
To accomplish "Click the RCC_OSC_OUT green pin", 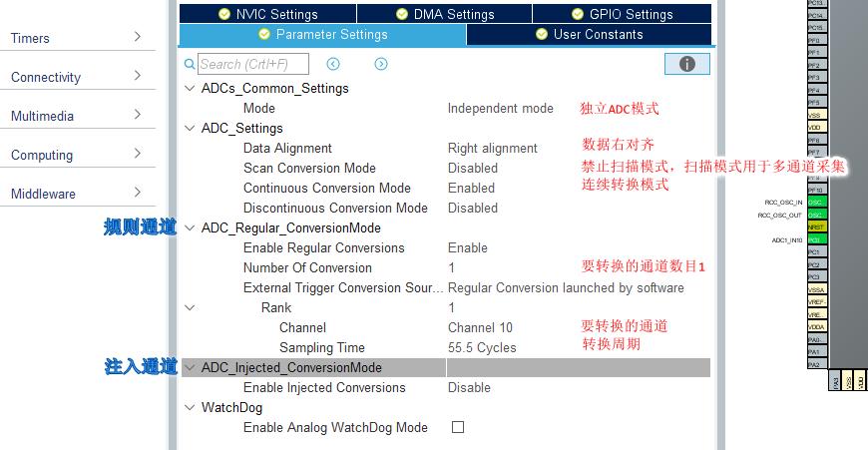I will [x=817, y=215].
